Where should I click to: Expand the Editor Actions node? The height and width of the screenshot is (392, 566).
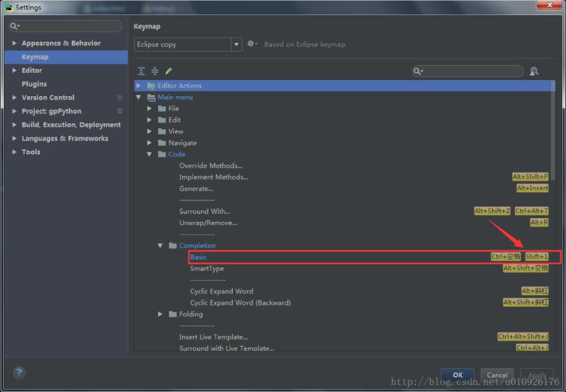(x=138, y=85)
